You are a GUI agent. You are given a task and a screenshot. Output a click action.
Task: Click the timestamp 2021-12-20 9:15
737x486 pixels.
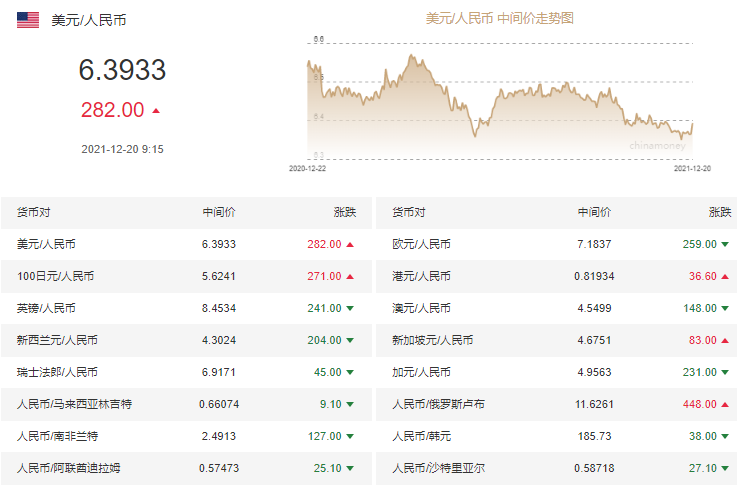point(122,149)
